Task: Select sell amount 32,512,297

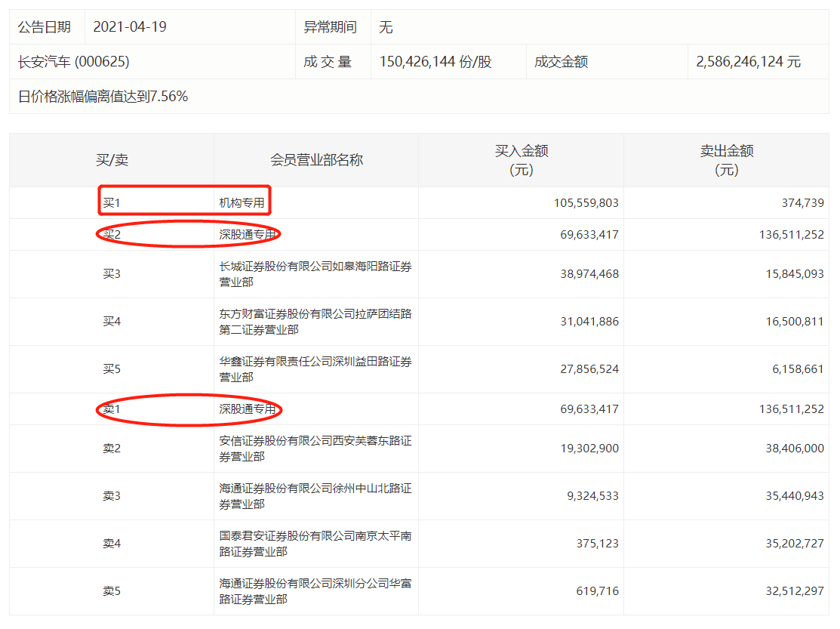Action: [x=795, y=591]
